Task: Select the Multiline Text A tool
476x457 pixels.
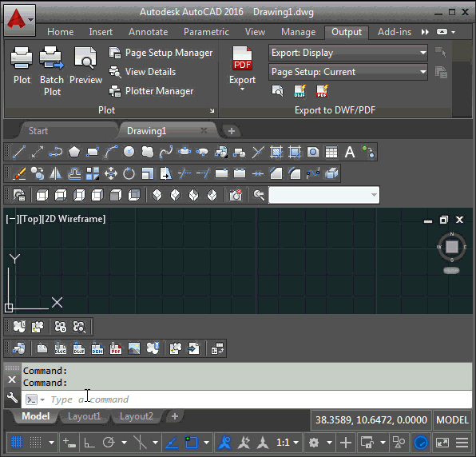Action: pyautogui.click(x=350, y=152)
